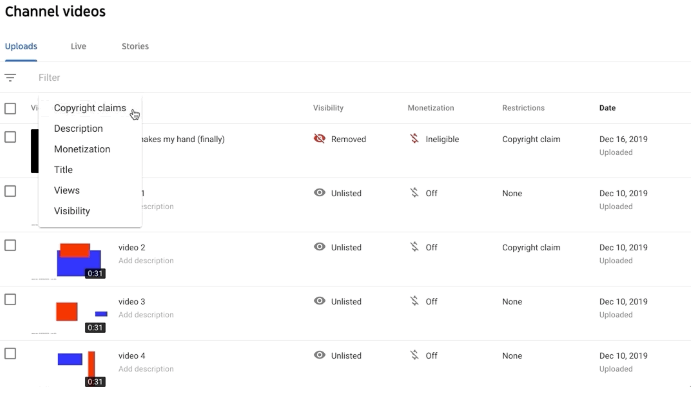Click the monetization Off icon for video 3
Viewport: 692px width, 395px height.
pyautogui.click(x=414, y=301)
